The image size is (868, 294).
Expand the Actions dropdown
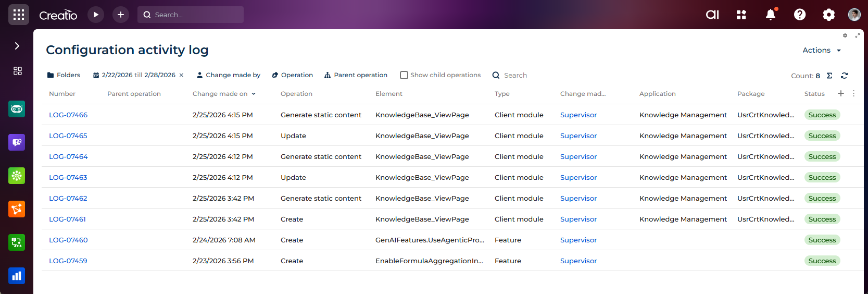pyautogui.click(x=822, y=50)
